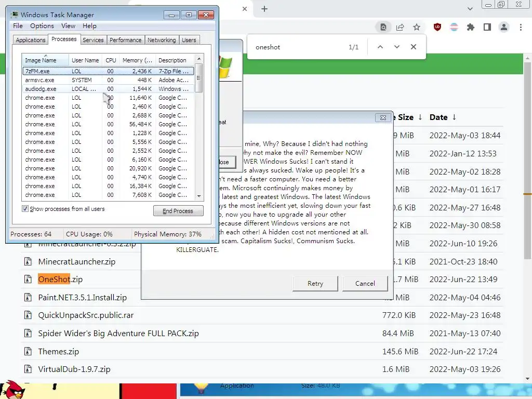This screenshot has width=532, height=399.
Task: Open a new Chrome tab
Action: pos(264,9)
